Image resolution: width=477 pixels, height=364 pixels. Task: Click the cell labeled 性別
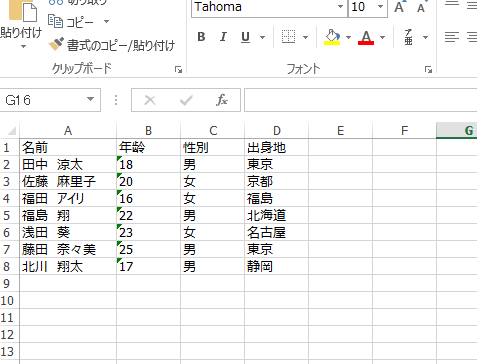(x=213, y=147)
